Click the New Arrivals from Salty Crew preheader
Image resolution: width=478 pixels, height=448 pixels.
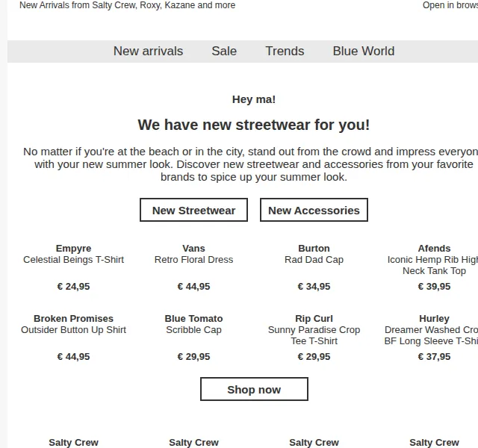(x=128, y=5)
